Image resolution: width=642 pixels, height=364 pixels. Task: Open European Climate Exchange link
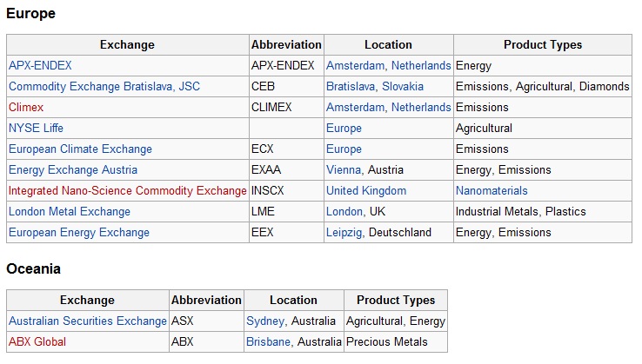tap(80, 149)
